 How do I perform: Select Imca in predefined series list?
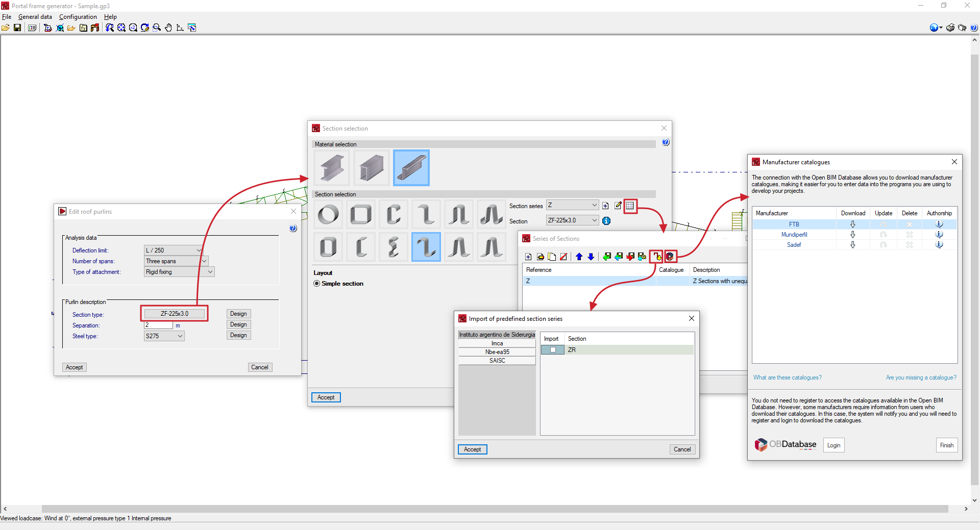tap(497, 343)
